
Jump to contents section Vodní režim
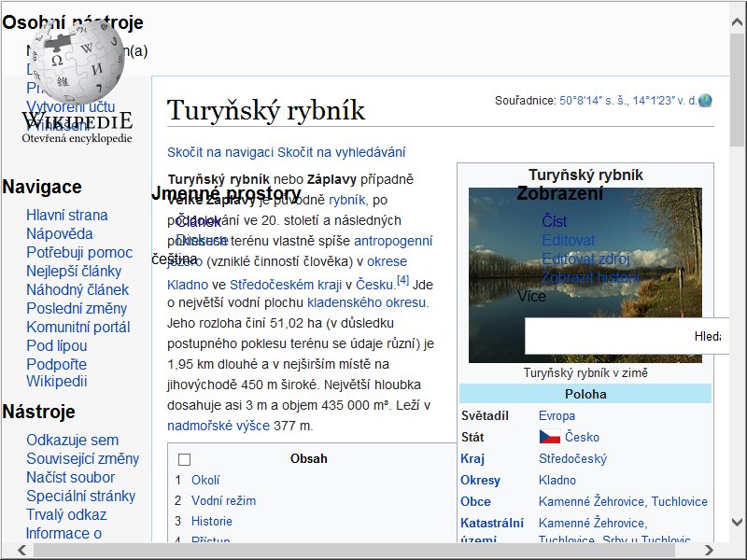[223, 500]
